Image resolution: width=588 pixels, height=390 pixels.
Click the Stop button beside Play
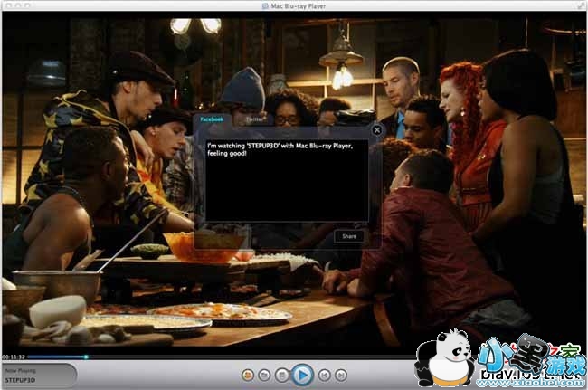coord(282,375)
